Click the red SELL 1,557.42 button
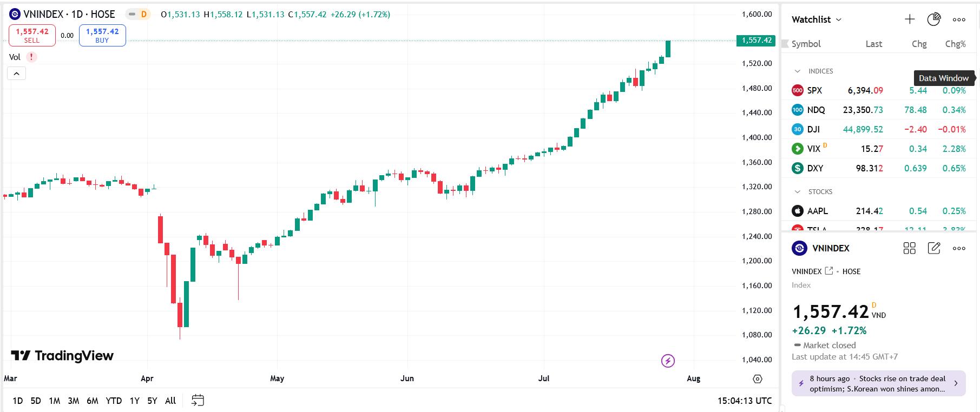 click(x=32, y=35)
